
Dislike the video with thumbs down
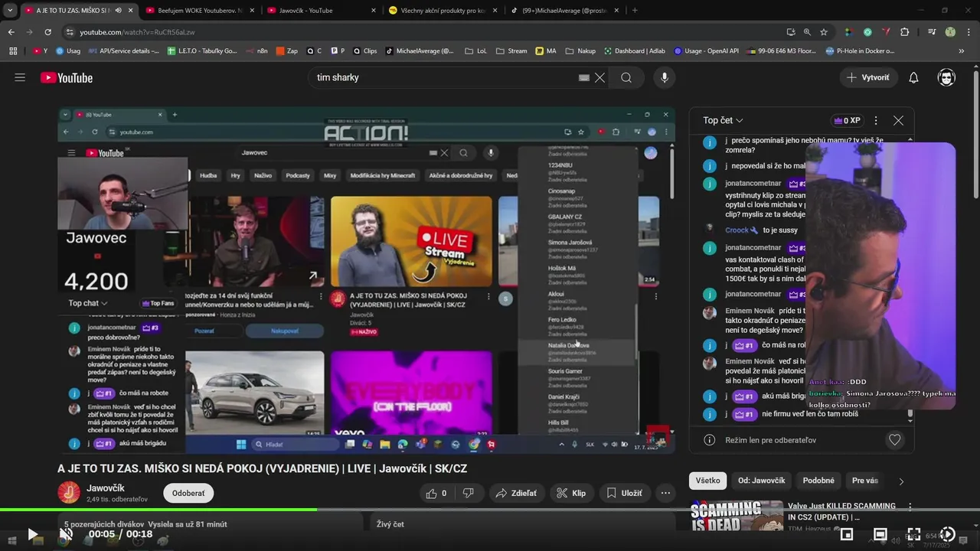coord(469,493)
